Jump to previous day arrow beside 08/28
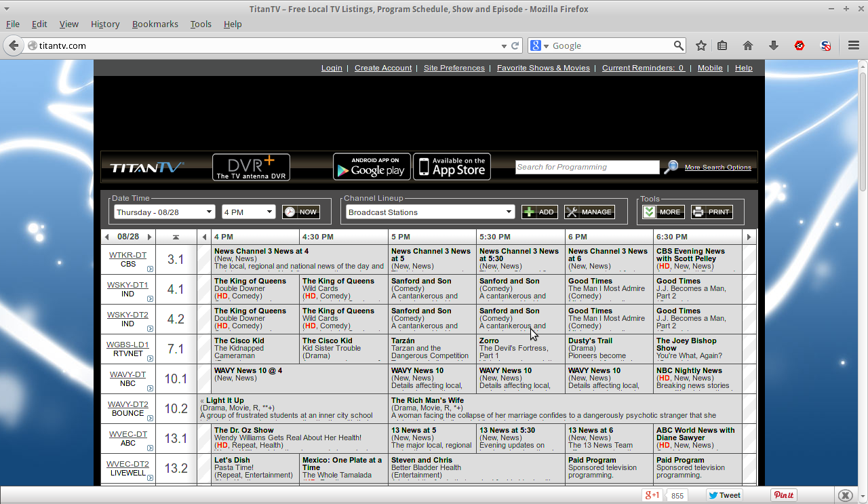This screenshot has height=504, width=868. pyautogui.click(x=106, y=237)
